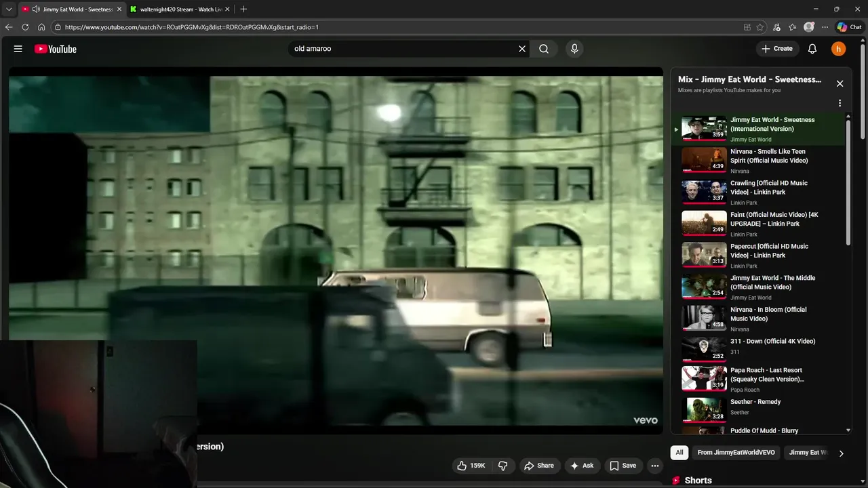This screenshot has height=488, width=868.
Task: Open the YouTube guide hamburger menu
Action: 18,49
